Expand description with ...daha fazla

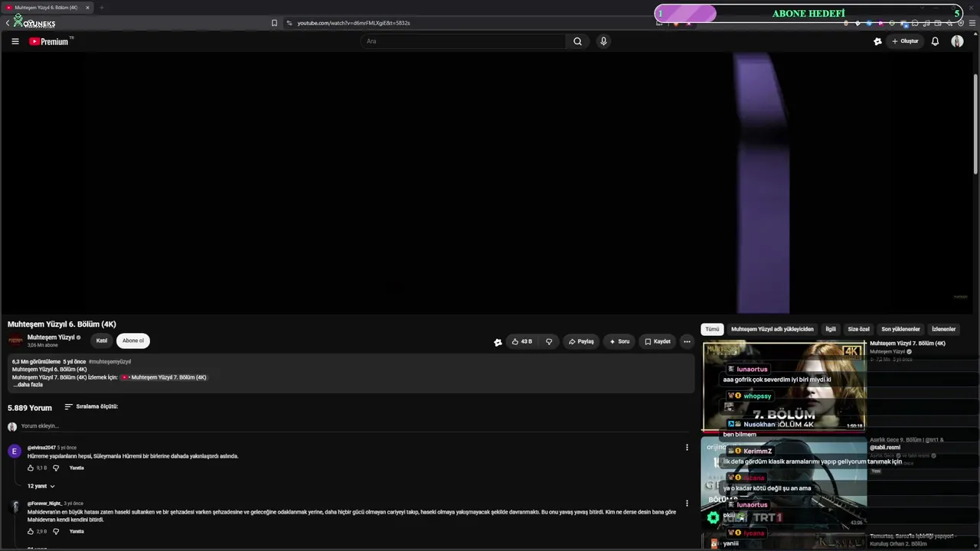(x=28, y=385)
